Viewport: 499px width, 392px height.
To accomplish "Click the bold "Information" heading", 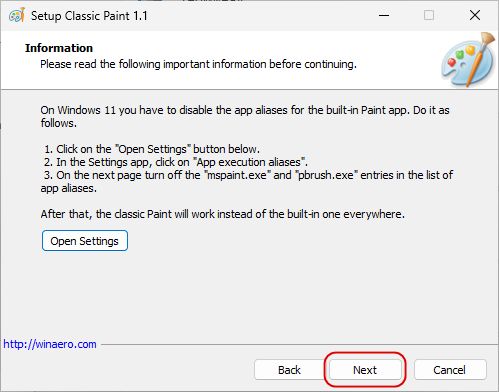I will pos(59,48).
